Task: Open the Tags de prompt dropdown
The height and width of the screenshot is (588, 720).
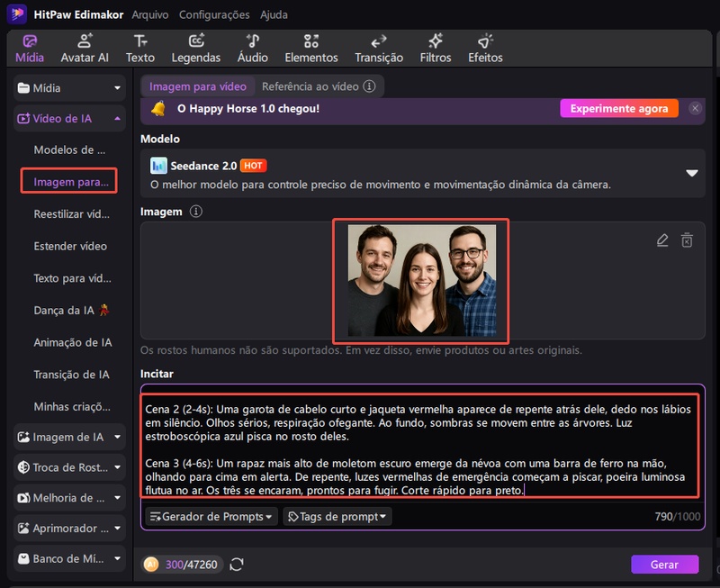Action: (x=337, y=516)
